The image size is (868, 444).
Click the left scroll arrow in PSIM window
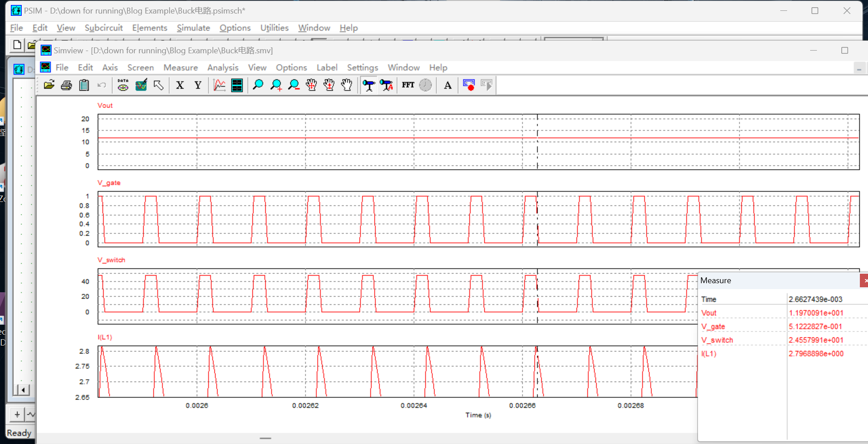[x=23, y=390]
